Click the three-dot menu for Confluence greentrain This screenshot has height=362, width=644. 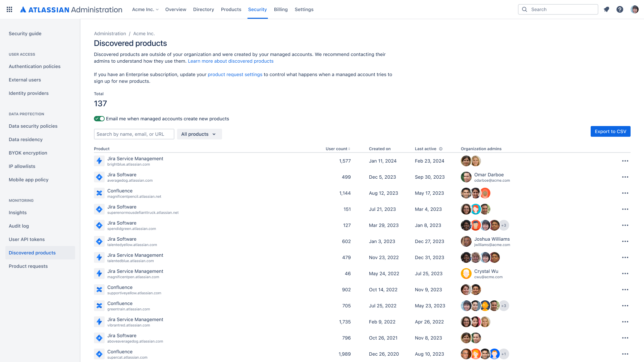[x=625, y=306]
